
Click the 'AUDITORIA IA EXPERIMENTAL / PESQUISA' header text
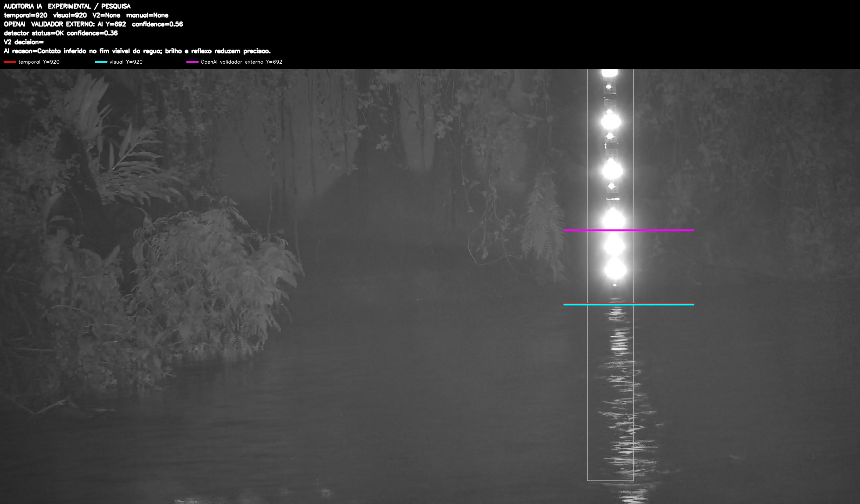67,6
